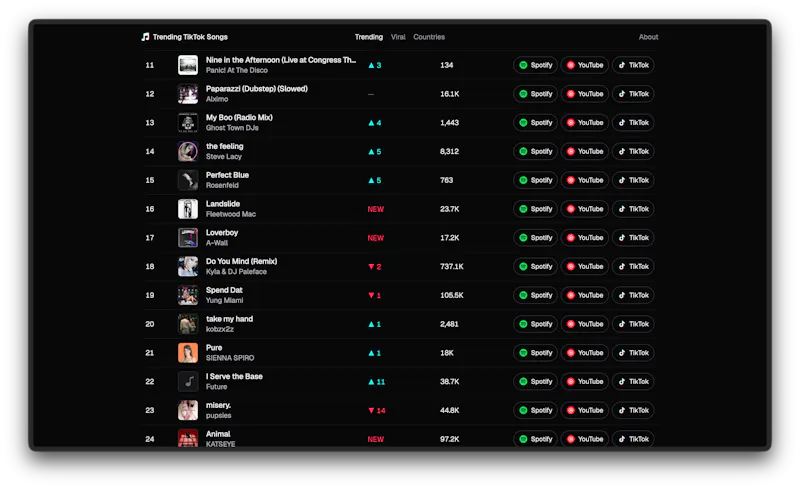Click the Landslide album cover
This screenshot has height=489, width=800.
click(x=188, y=209)
